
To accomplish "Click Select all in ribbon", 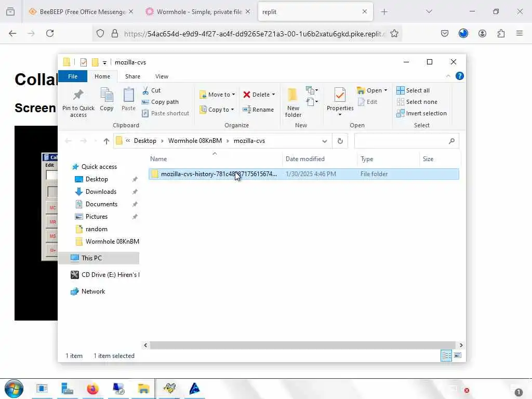I will (x=413, y=90).
